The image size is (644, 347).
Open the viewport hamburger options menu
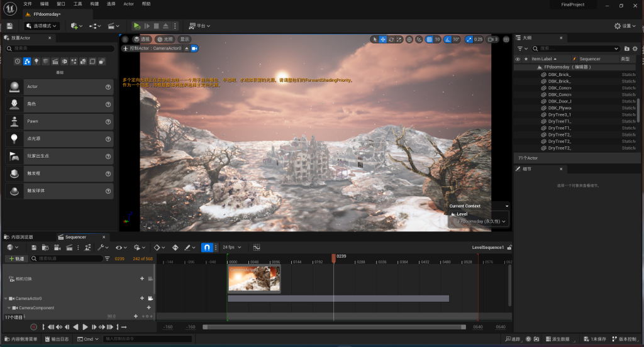[x=125, y=40]
